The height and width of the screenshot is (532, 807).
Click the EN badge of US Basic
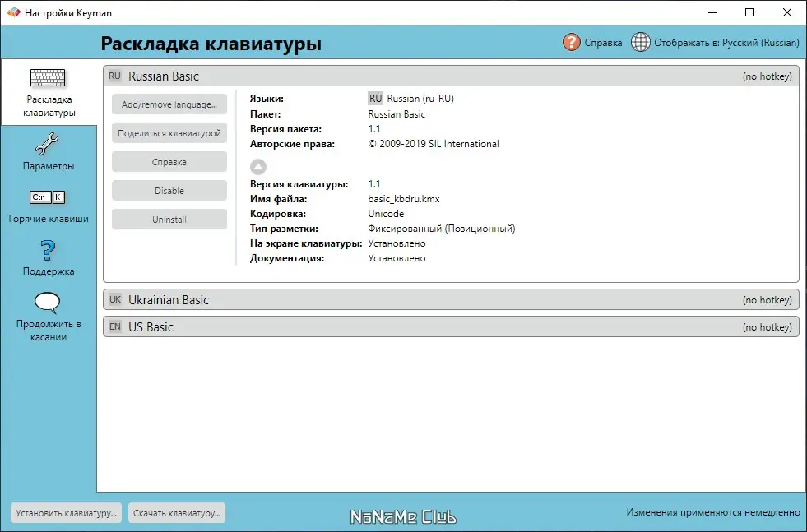[x=115, y=326]
